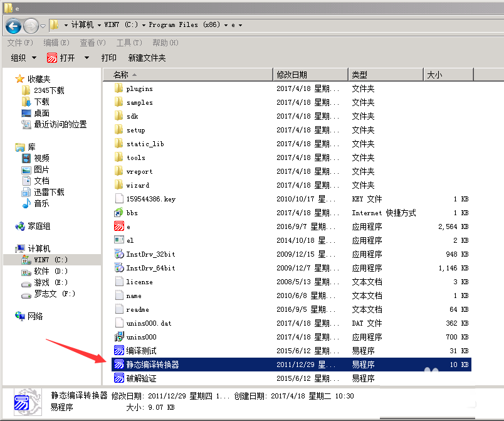Expand the Program Files (x86) breadcrumb arrow
This screenshot has height=421, width=504.
click(226, 25)
